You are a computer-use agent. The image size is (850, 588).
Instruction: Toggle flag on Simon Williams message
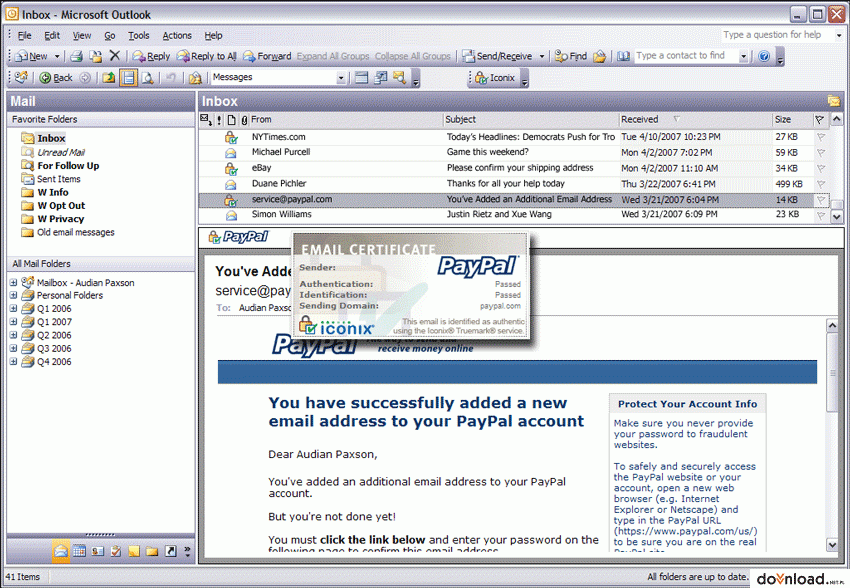821,215
